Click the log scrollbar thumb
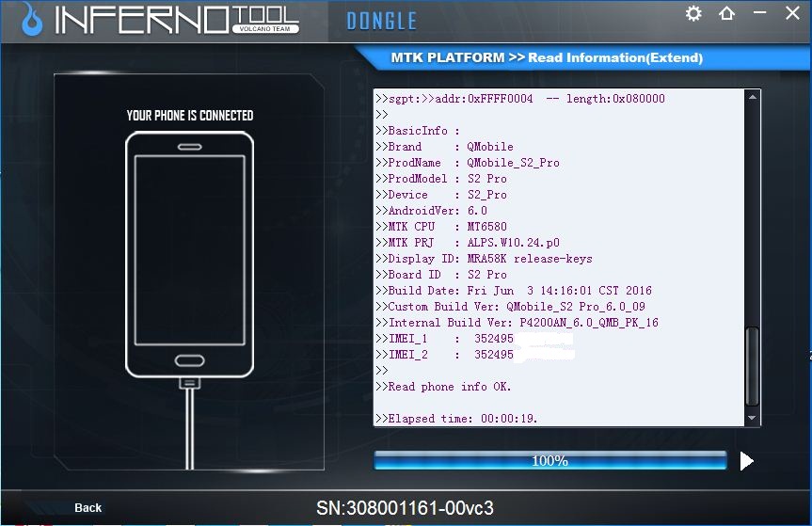The width and height of the screenshot is (812, 526). (x=753, y=366)
